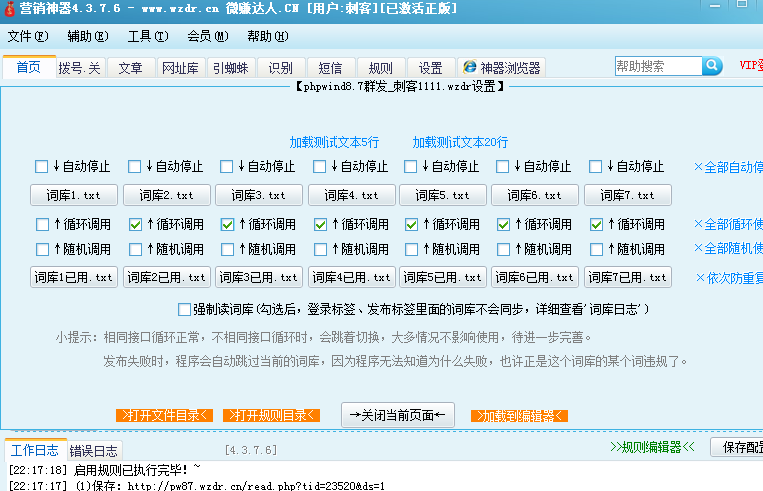Click 加载测试文本20行 link
The image size is (763, 491).
coord(460,142)
